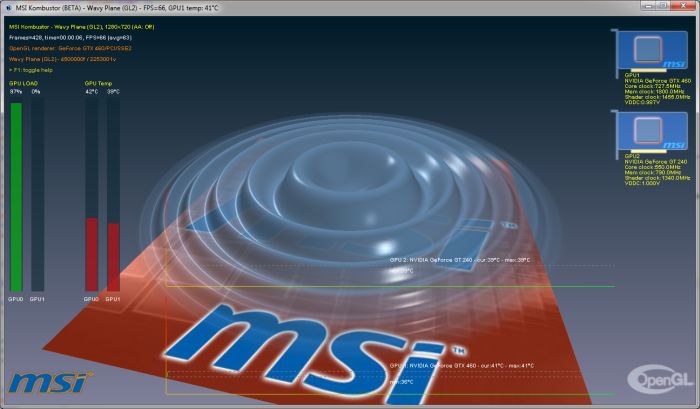Close the MSI Kombustor window

[x=683, y=5]
